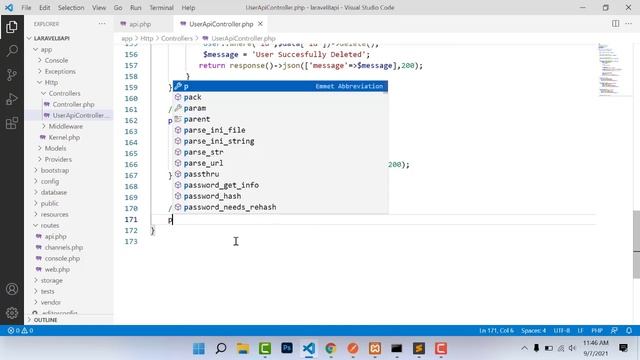
Task: Switch to the api.php editor tab
Action: tap(140, 24)
